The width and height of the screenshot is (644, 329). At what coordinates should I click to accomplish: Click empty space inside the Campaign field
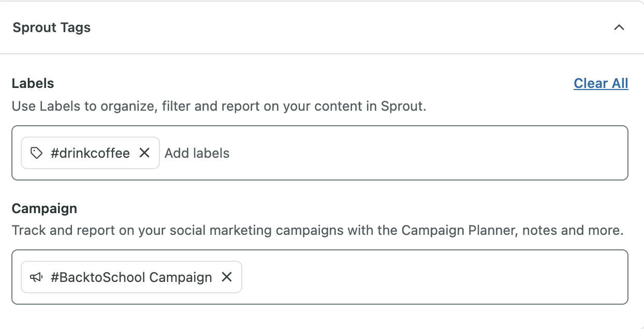tap(435, 277)
